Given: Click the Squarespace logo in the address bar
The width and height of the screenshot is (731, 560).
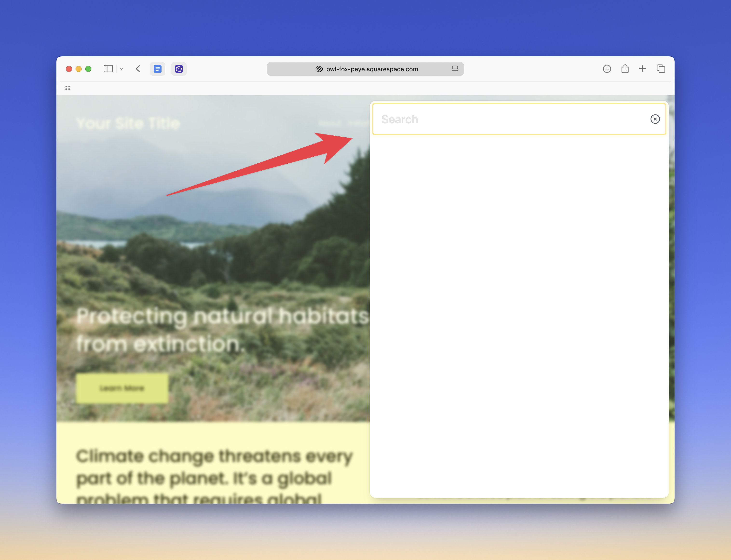Looking at the screenshot, I should (x=319, y=69).
